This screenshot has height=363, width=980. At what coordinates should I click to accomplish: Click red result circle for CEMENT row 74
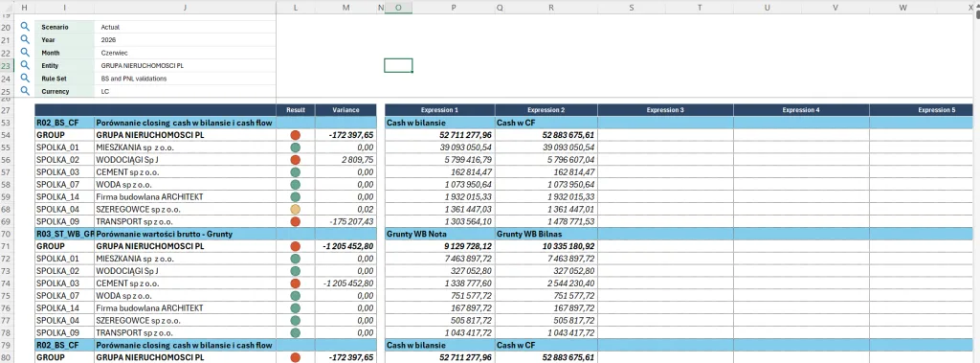point(295,284)
